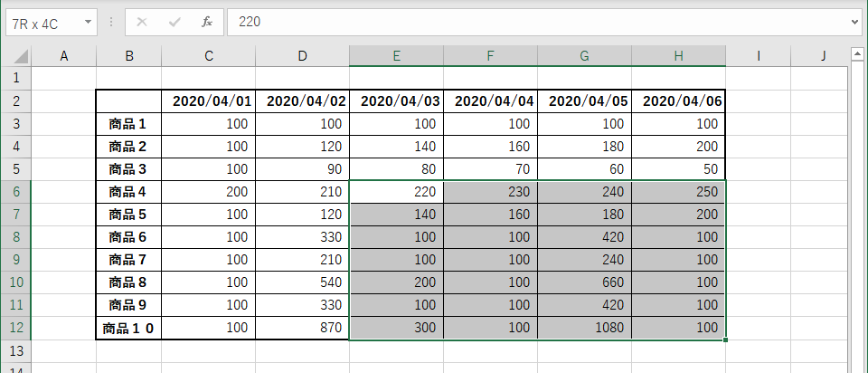Click the 2020/04/05 date header cell
868x373 pixels.
click(x=585, y=100)
